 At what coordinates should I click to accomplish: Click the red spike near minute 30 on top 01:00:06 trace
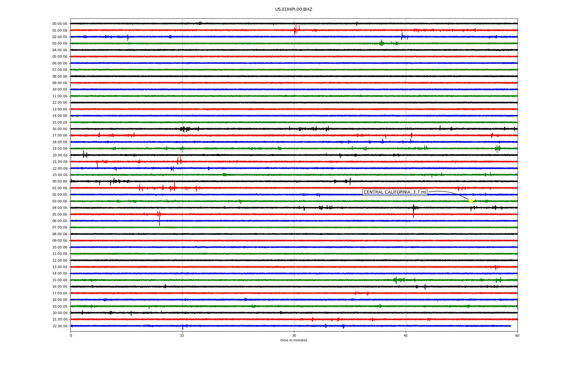(296, 29)
